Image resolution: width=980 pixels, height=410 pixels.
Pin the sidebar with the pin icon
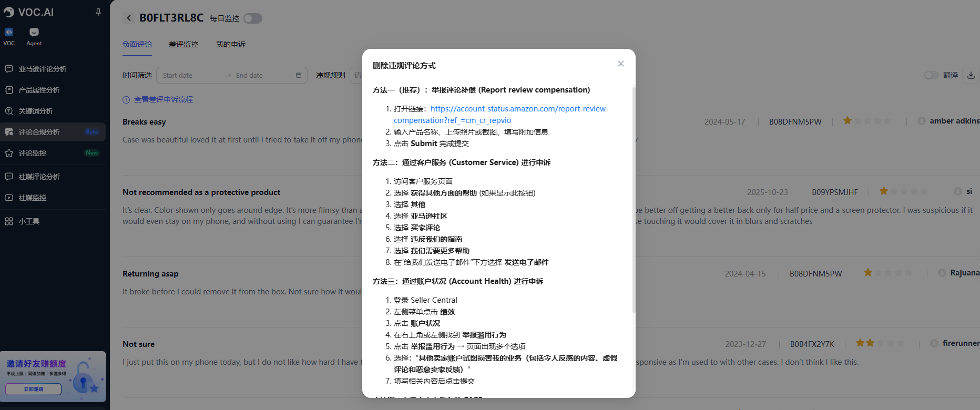pyautogui.click(x=98, y=12)
